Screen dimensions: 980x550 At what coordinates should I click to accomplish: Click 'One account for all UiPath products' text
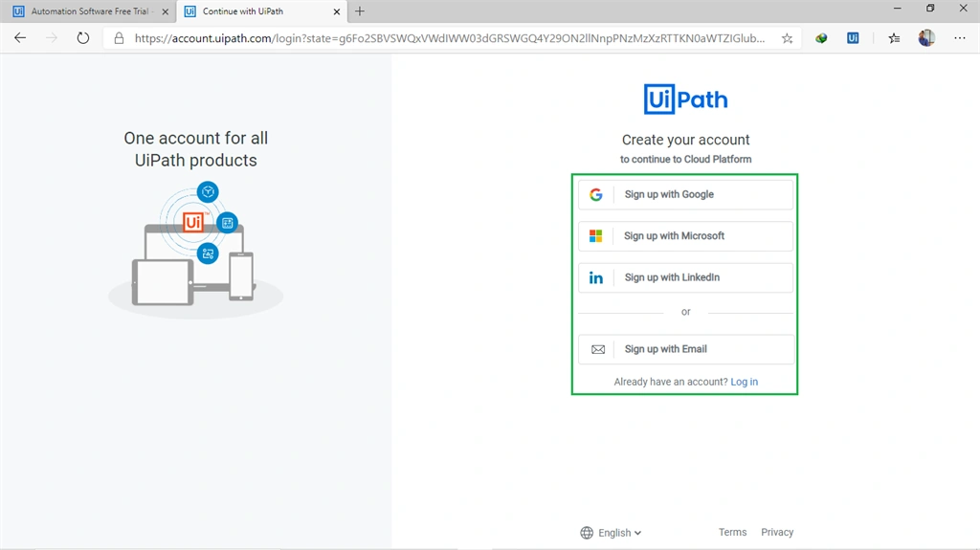point(195,149)
